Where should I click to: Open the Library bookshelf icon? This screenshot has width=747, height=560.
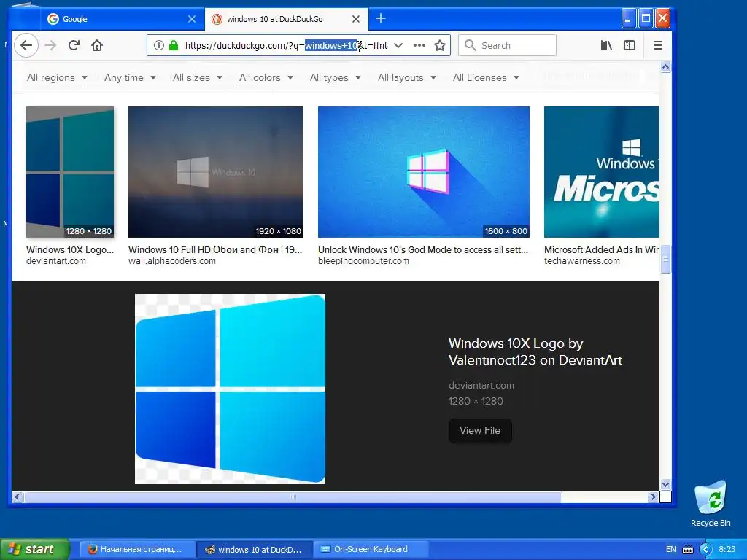tap(606, 45)
